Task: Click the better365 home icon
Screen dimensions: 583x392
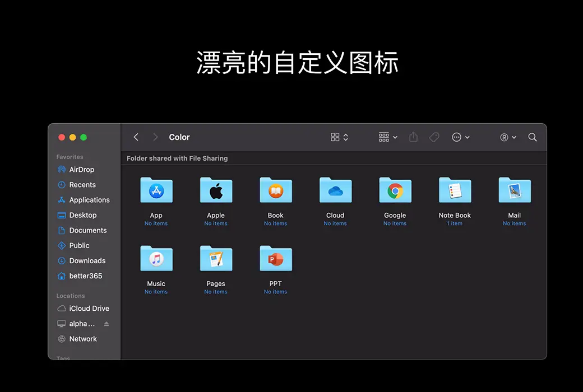Action: click(x=62, y=276)
